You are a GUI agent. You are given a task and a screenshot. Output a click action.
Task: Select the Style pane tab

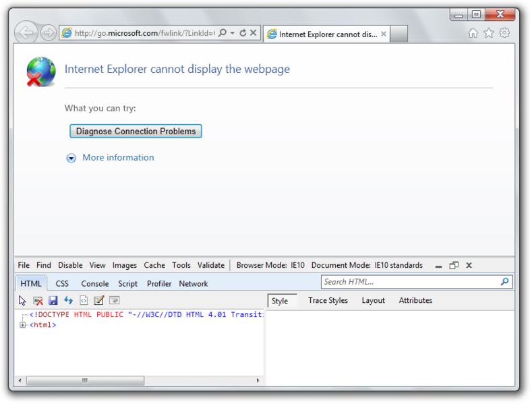click(x=283, y=301)
